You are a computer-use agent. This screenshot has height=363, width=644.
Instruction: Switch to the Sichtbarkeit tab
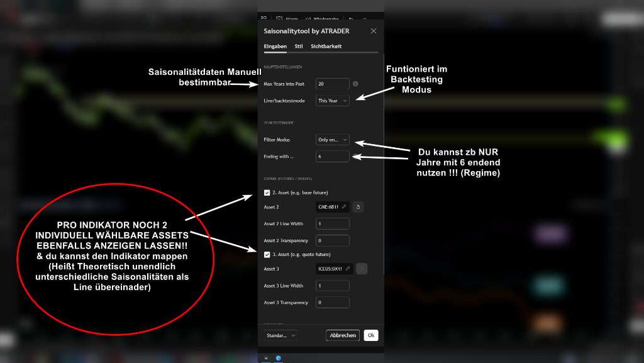pos(326,46)
